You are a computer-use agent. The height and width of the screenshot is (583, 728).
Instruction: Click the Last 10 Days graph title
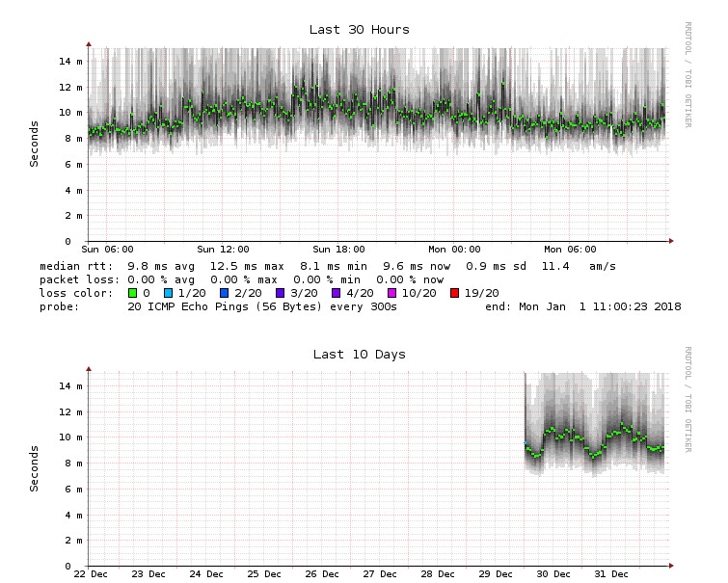tap(360, 355)
